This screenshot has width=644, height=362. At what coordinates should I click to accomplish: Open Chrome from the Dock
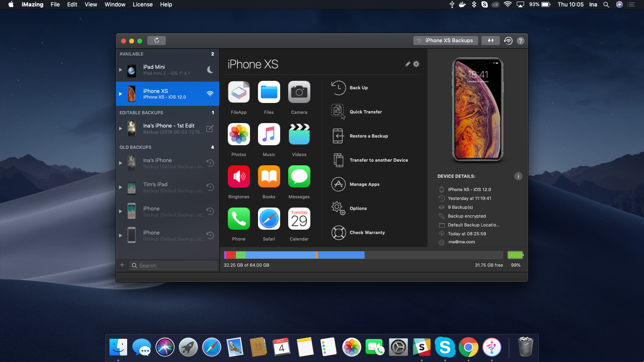[469, 347]
